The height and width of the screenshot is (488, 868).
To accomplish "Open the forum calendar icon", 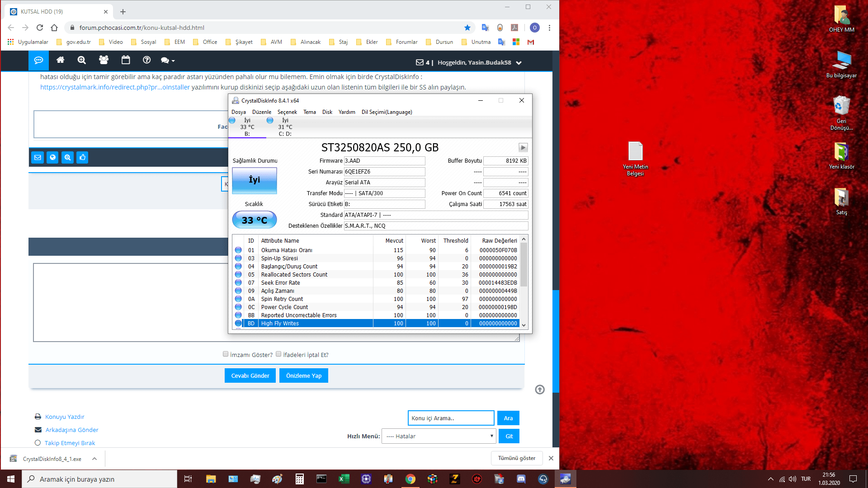I will coord(126,60).
